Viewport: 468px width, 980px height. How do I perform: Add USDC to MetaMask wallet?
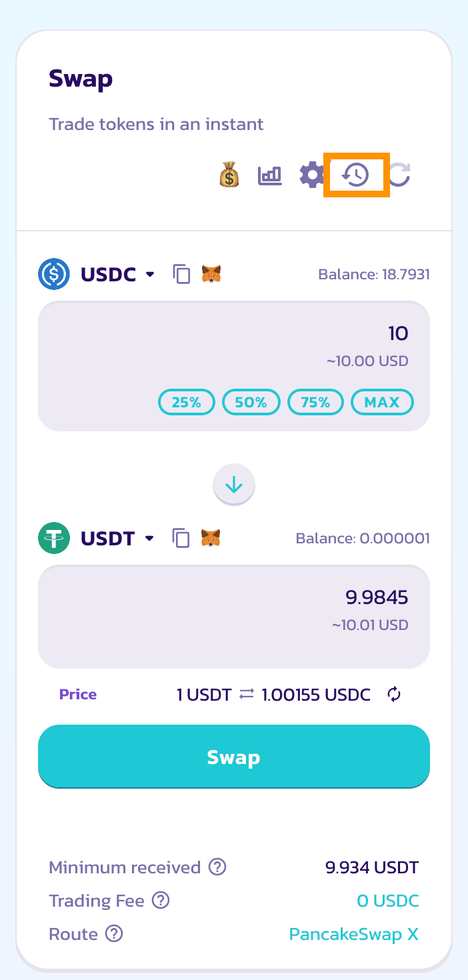(x=211, y=274)
